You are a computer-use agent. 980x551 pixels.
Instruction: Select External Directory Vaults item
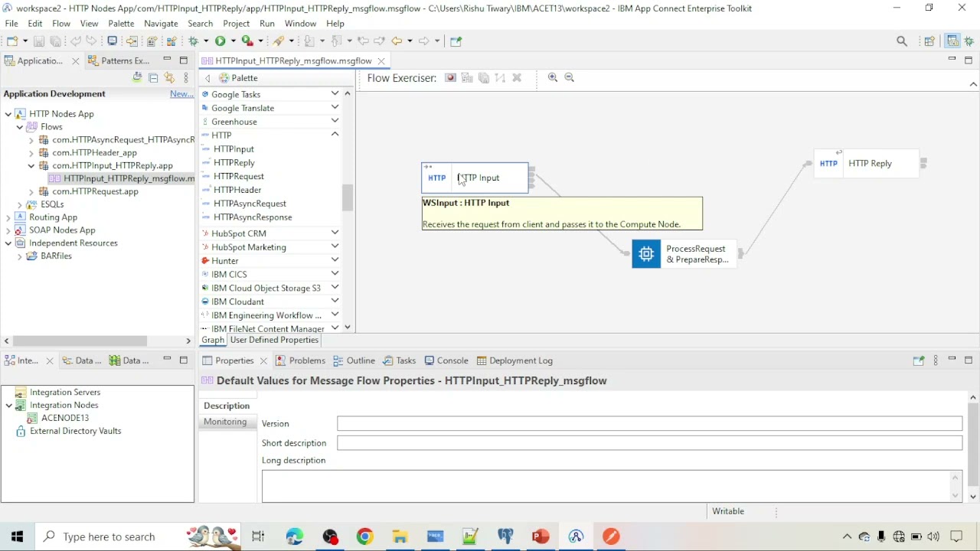[68, 431]
